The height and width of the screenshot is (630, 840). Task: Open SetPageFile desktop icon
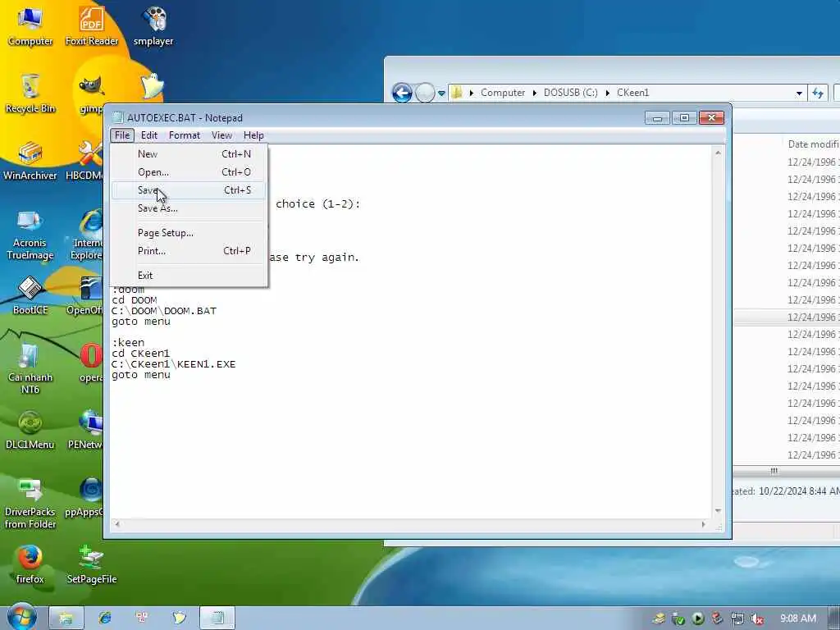pyautogui.click(x=92, y=564)
